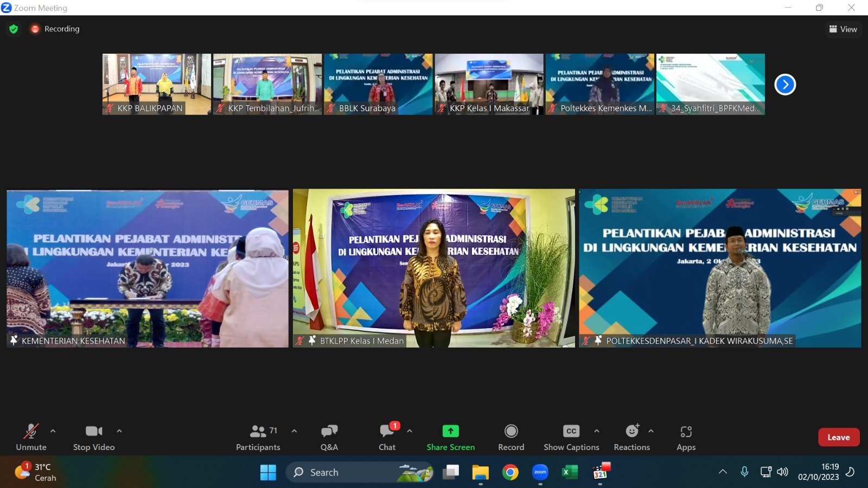This screenshot has height=488, width=868.
Task: Leave the meeting
Action: pos(838,437)
